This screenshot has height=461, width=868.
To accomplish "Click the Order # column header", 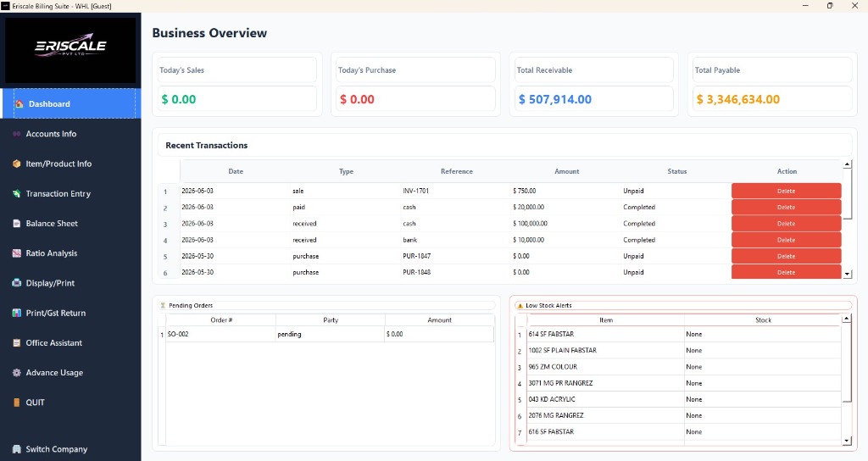I will coord(221,319).
